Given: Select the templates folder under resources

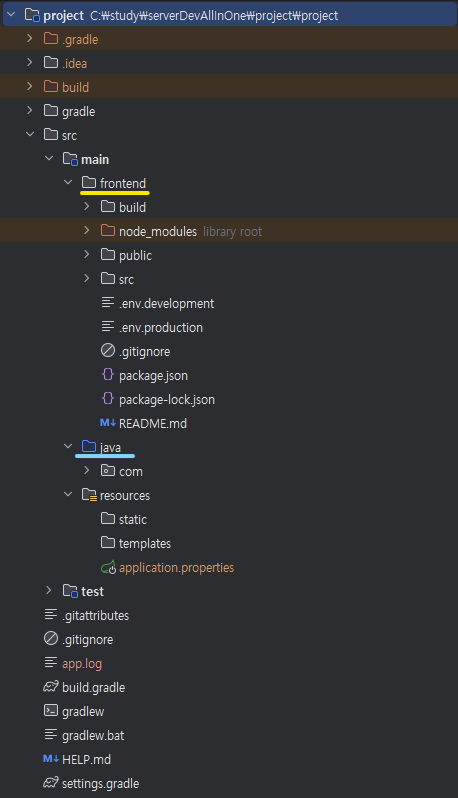Looking at the screenshot, I should coord(145,544).
